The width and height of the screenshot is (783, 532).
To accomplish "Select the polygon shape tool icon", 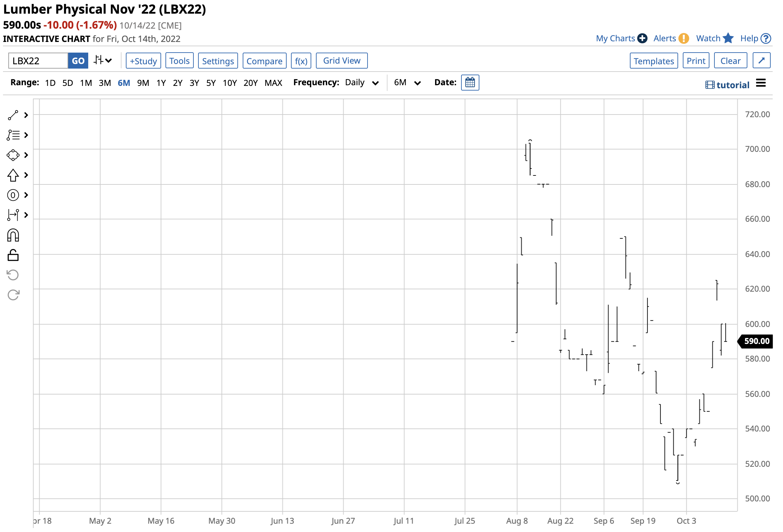I will click(x=13, y=156).
